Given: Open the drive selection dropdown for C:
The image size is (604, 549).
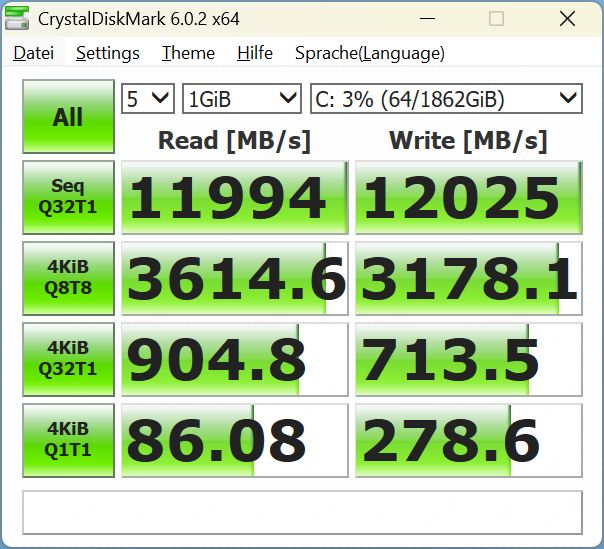Looking at the screenshot, I should click(445, 98).
